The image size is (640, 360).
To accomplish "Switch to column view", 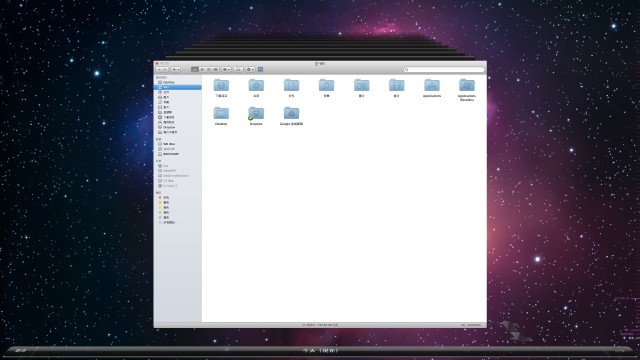I will 209,69.
